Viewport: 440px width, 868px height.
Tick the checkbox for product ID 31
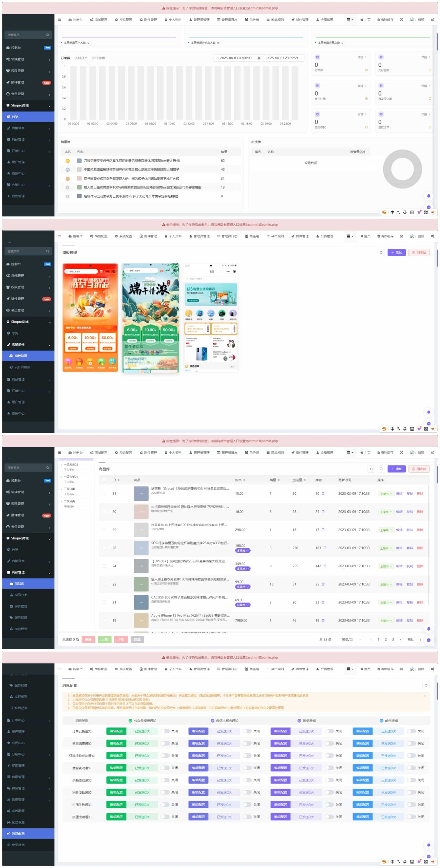104,493
